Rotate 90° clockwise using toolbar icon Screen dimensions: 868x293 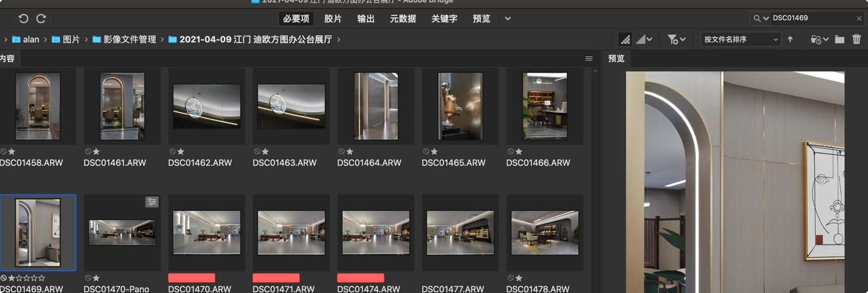pos(41,18)
